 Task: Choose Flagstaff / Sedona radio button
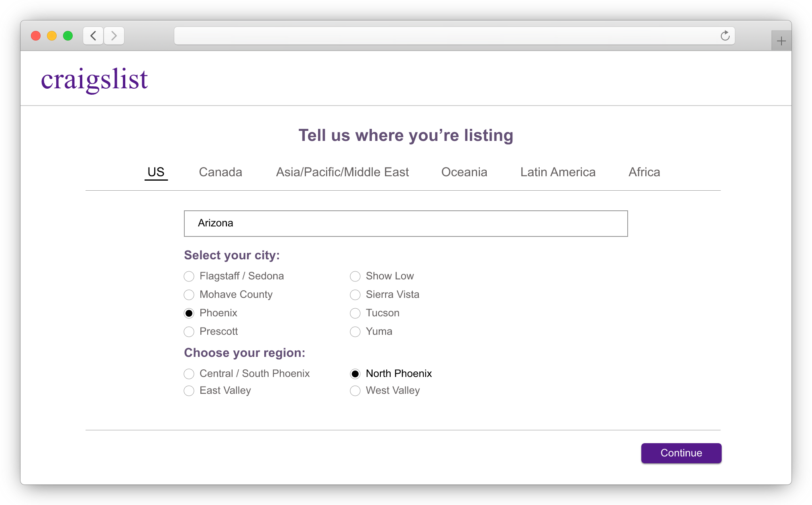(x=189, y=276)
